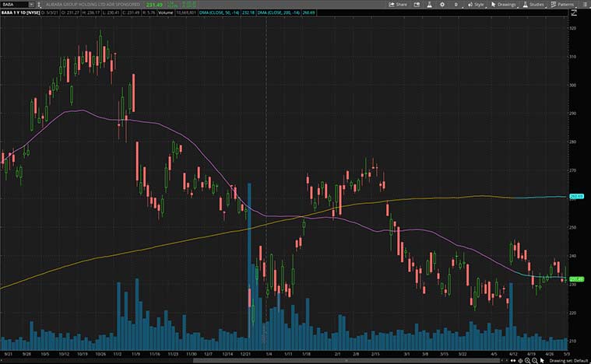Viewport: 591px width, 364px height.
Task: Click the current price tag 231.49 on axis
Action: pyautogui.click(x=576, y=279)
